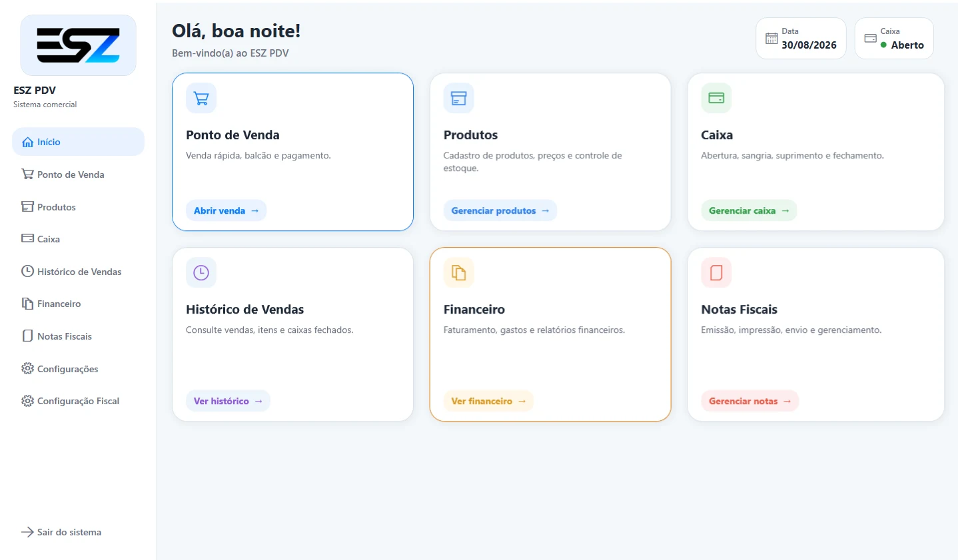Click the ESZ logo in the sidebar
Image resolution: width=958 pixels, height=560 pixels.
click(x=79, y=45)
